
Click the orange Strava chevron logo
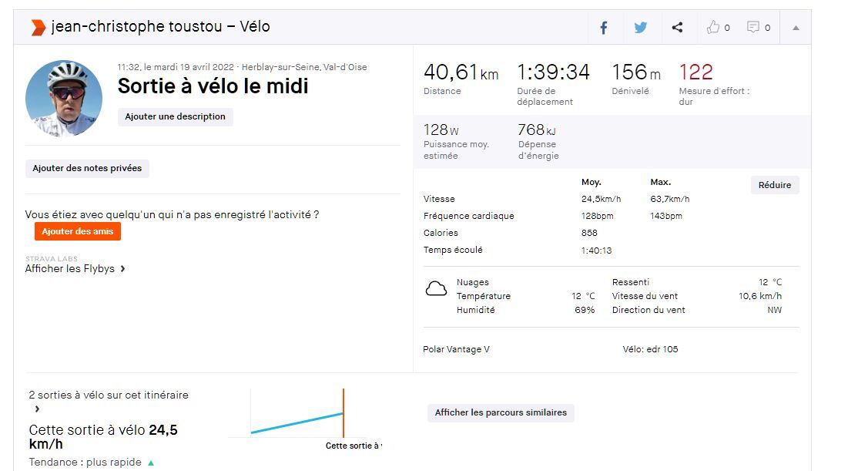38,28
